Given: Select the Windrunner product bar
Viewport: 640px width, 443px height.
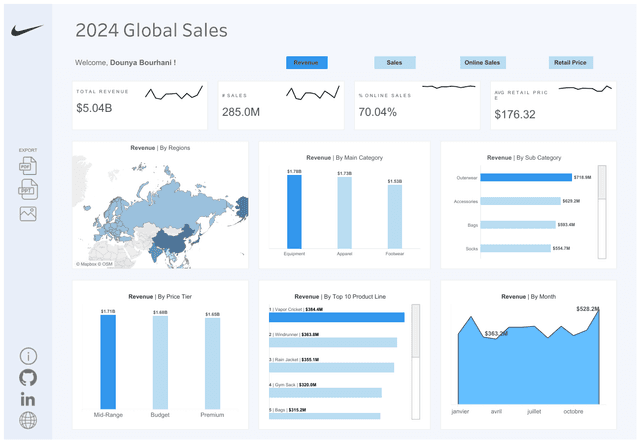Looking at the screenshot, I should [333, 342].
